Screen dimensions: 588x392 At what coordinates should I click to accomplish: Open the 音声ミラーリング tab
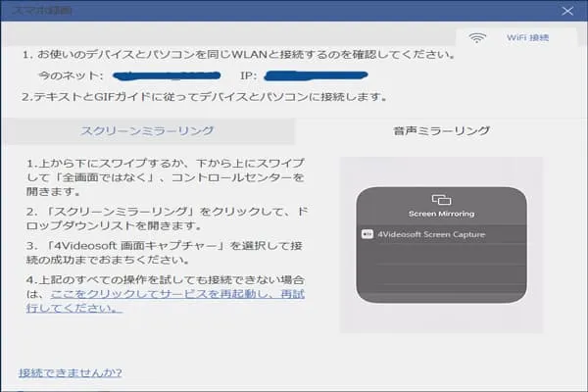(x=441, y=130)
